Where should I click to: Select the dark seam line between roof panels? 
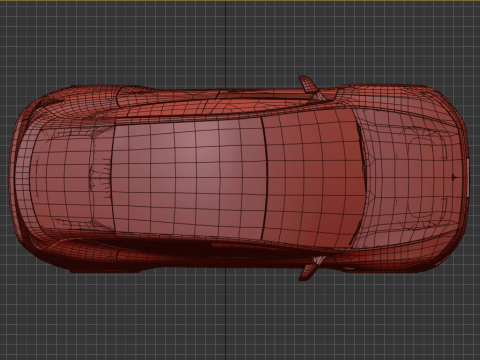265,178
